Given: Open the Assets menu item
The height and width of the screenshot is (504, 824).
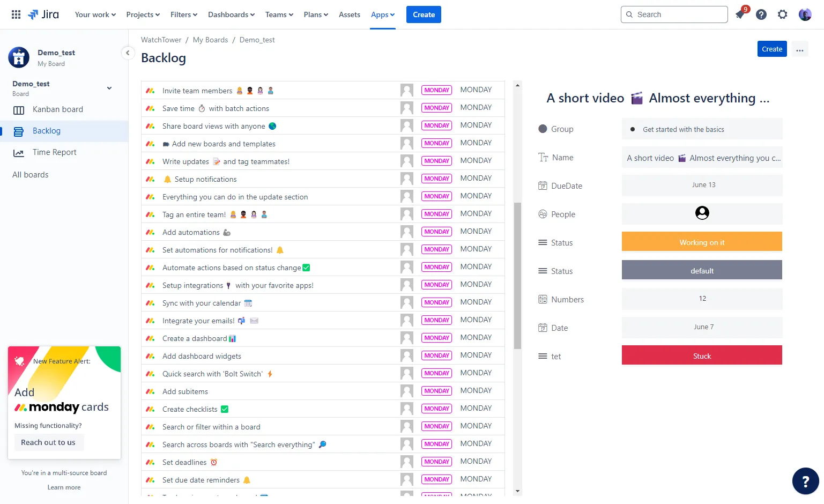Looking at the screenshot, I should [x=350, y=14].
